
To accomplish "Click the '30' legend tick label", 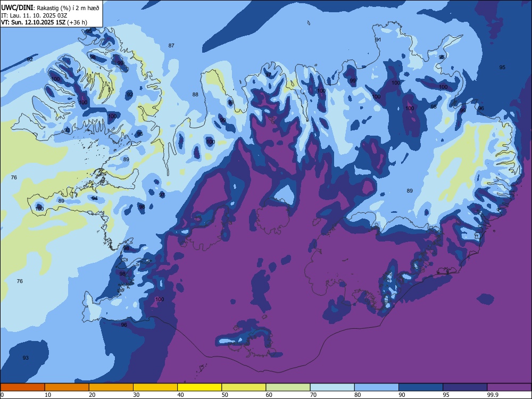I will (136, 395).
